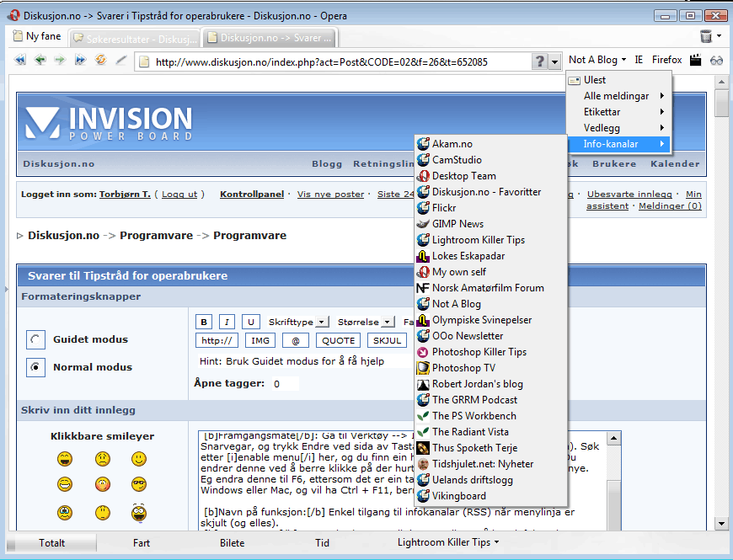Screen dimensions: 733x560
Task: Open the Not A Blog toolbar dropdown
Action: (597, 60)
